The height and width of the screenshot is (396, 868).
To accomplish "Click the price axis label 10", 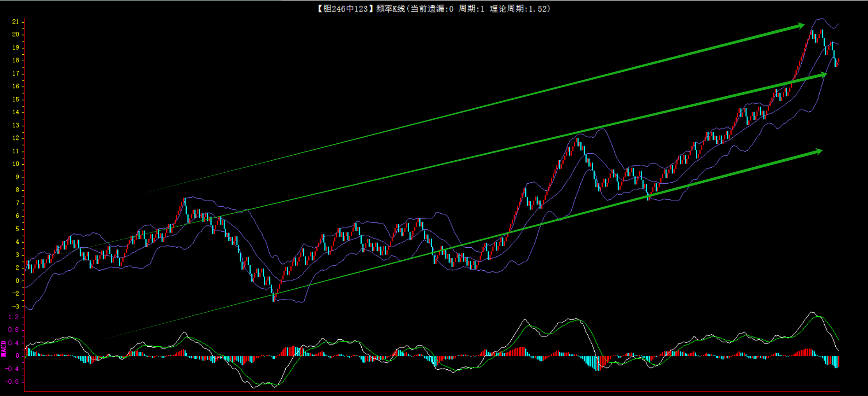I will pyautogui.click(x=16, y=164).
